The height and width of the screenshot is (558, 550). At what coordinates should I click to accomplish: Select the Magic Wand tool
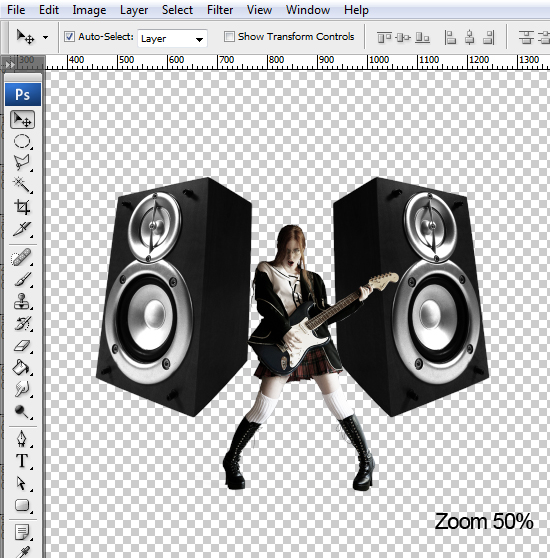[x=22, y=184]
